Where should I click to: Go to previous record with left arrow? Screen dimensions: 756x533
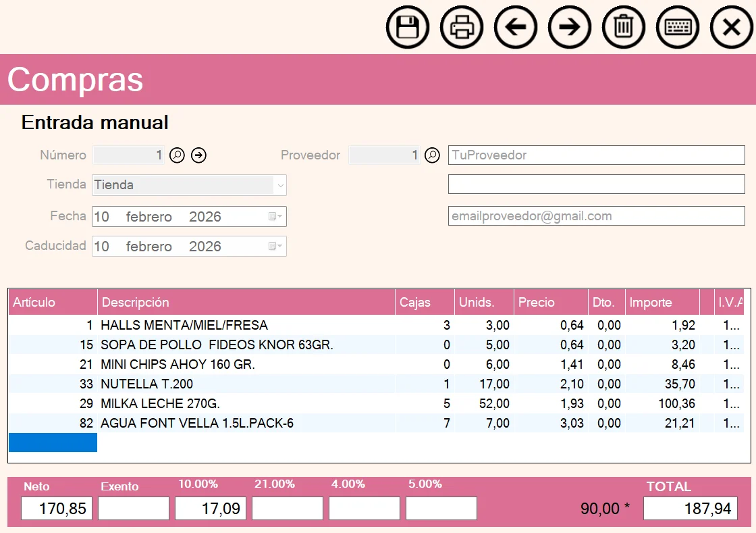tap(516, 28)
